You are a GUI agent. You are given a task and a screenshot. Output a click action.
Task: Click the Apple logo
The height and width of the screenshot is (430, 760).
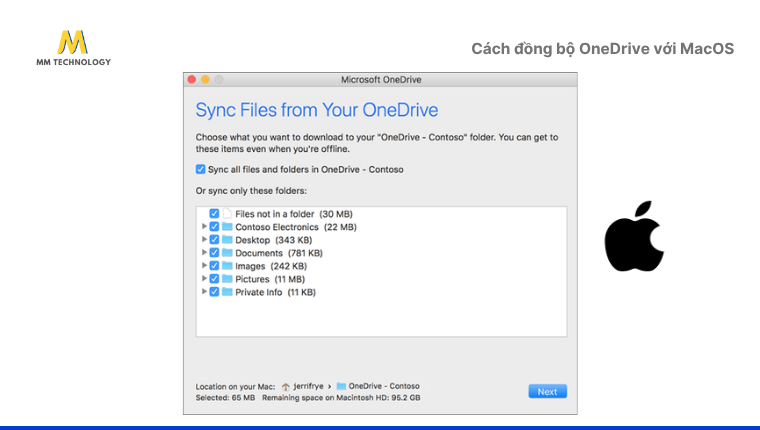pyautogui.click(x=634, y=236)
